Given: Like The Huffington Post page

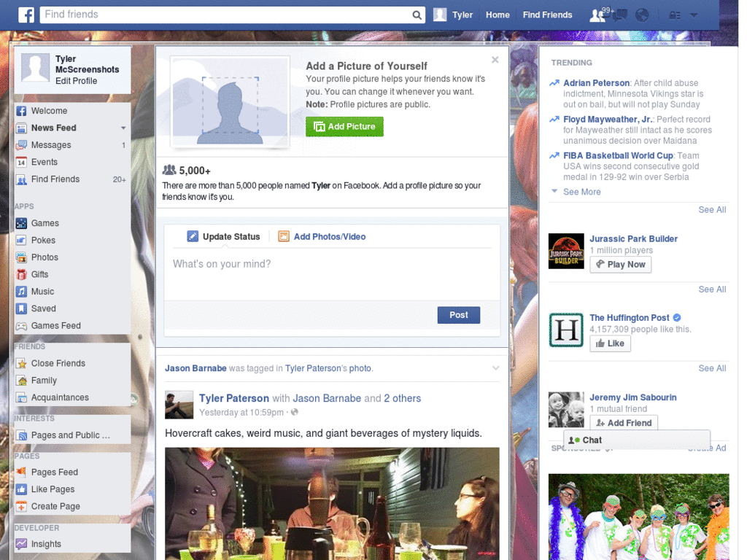Looking at the screenshot, I should [x=610, y=343].
